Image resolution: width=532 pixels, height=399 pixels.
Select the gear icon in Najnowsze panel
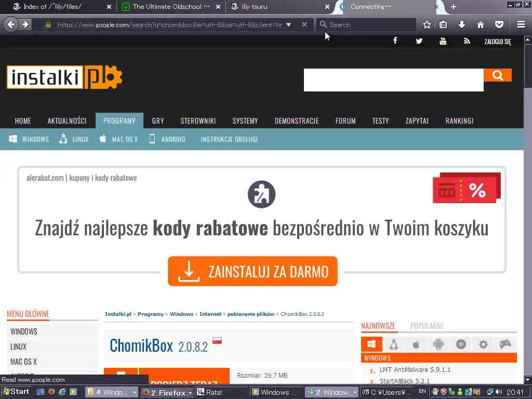483,344
